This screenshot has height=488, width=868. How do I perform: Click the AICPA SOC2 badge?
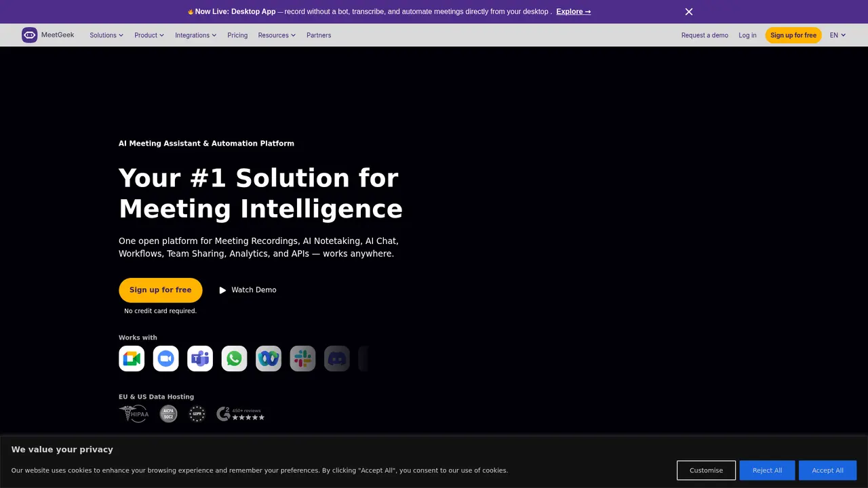tap(168, 413)
